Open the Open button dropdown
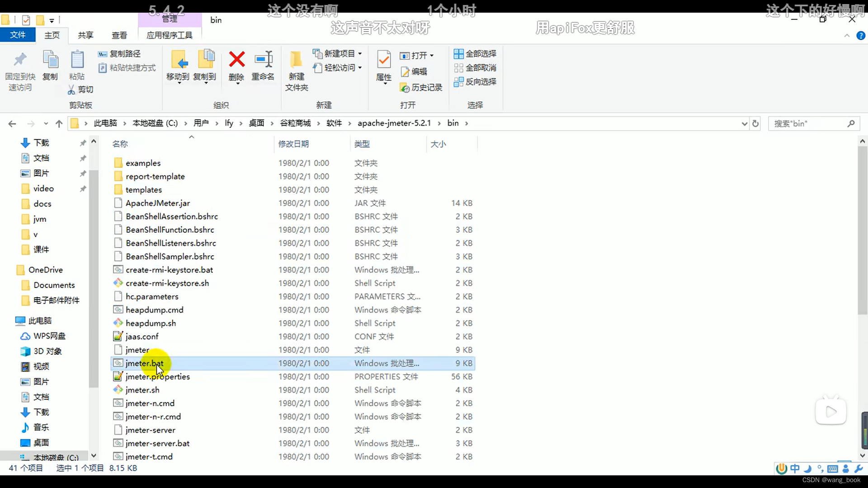The height and width of the screenshot is (488, 868). coord(432,56)
